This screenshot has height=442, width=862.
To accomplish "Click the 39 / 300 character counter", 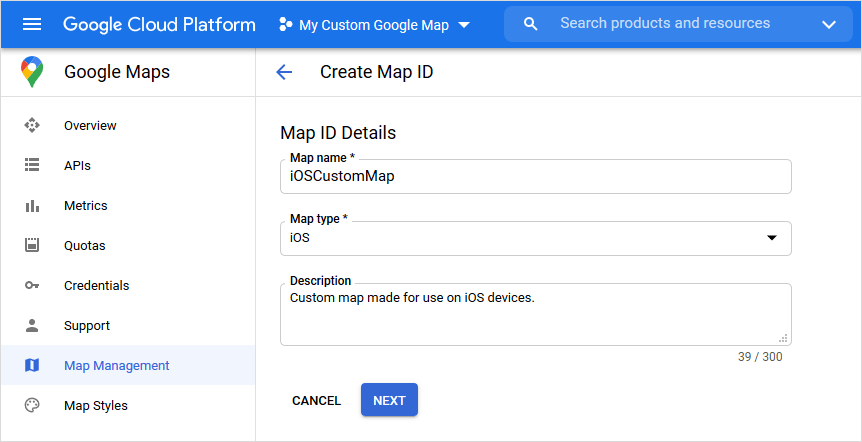I will (x=760, y=357).
